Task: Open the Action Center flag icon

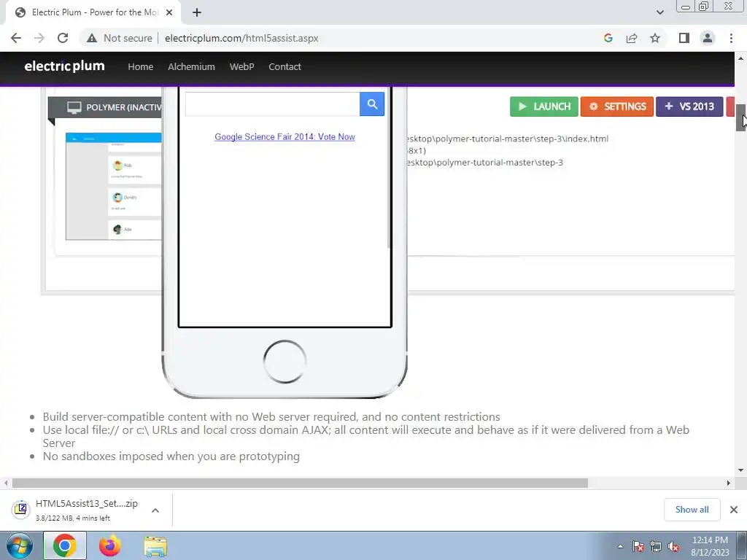Action: (x=638, y=546)
